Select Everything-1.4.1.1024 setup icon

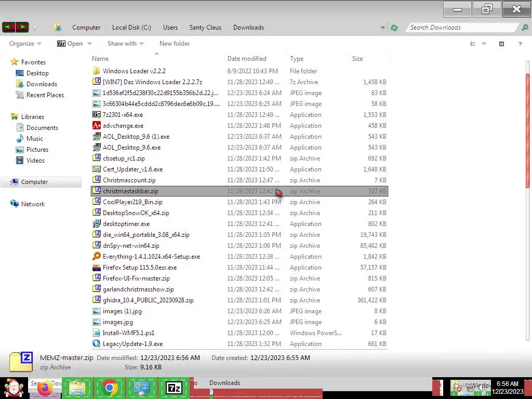96,256
